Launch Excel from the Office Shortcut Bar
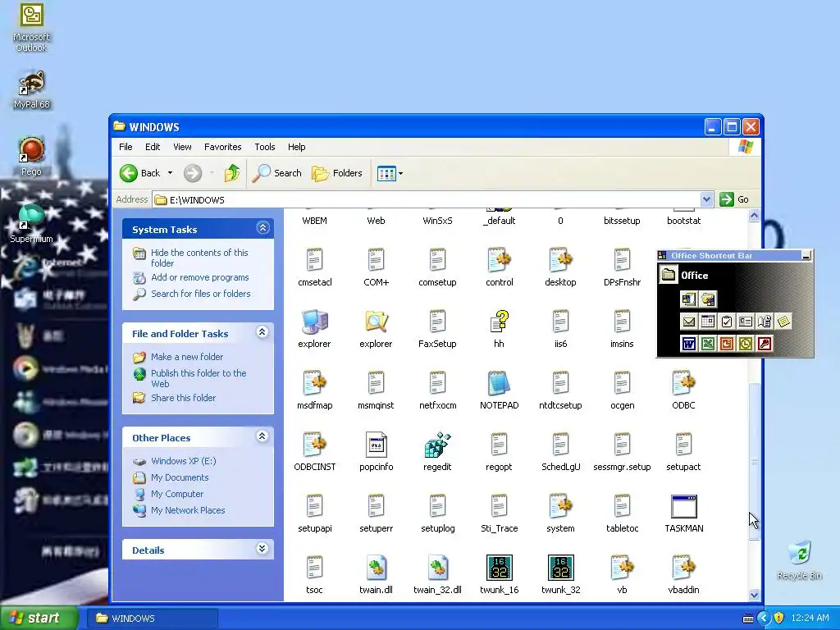 708,344
